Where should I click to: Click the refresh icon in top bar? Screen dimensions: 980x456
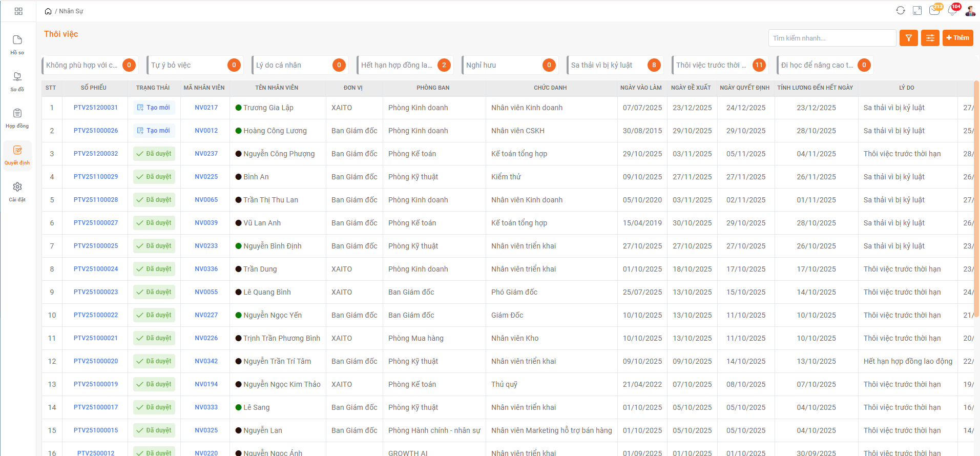tap(900, 11)
